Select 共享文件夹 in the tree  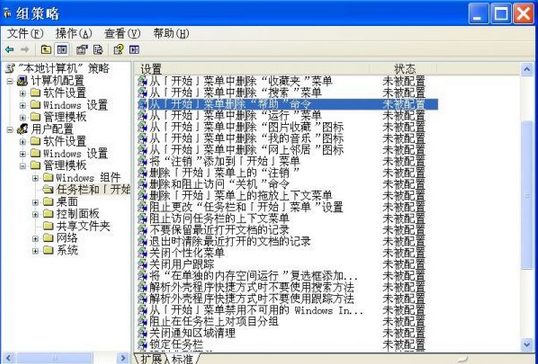click(83, 226)
